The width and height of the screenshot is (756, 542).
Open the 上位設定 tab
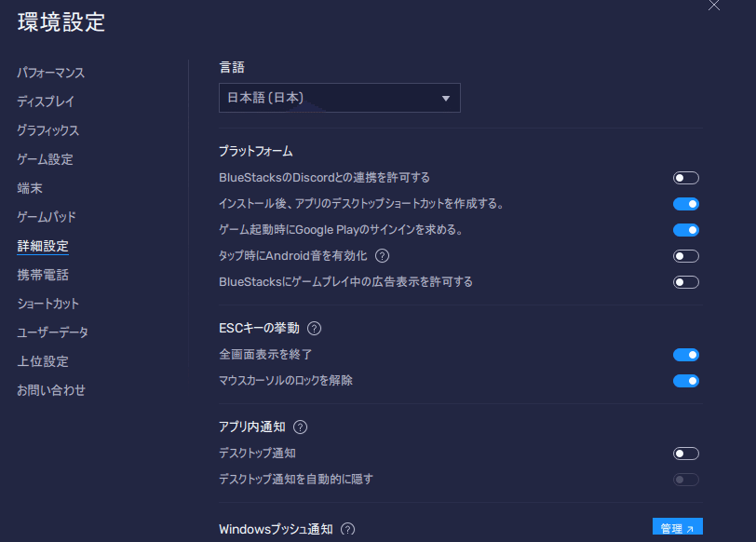click(43, 361)
